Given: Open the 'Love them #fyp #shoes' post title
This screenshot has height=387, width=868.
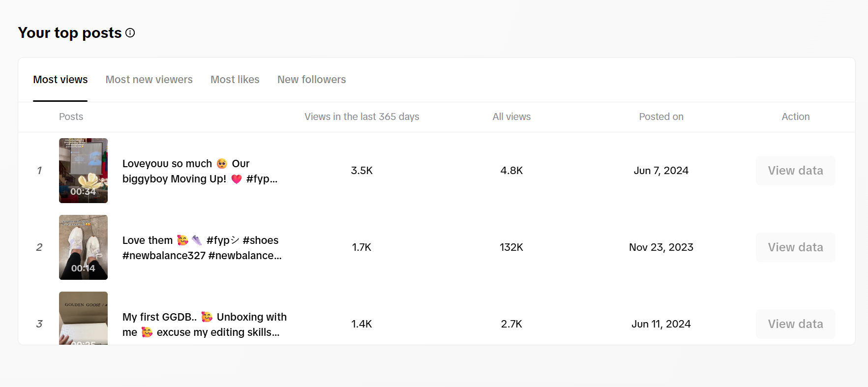Looking at the screenshot, I should (202, 248).
